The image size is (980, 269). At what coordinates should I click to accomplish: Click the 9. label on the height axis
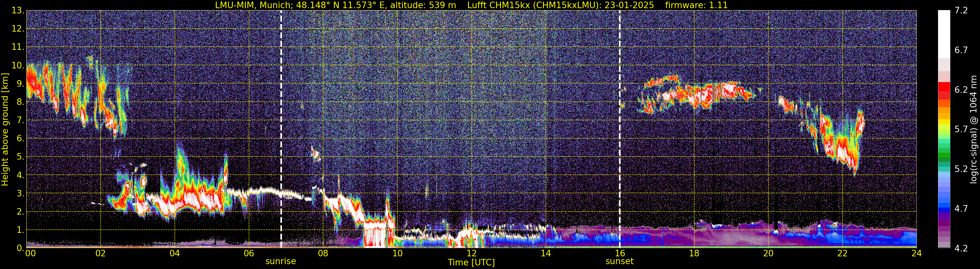pyautogui.click(x=20, y=84)
